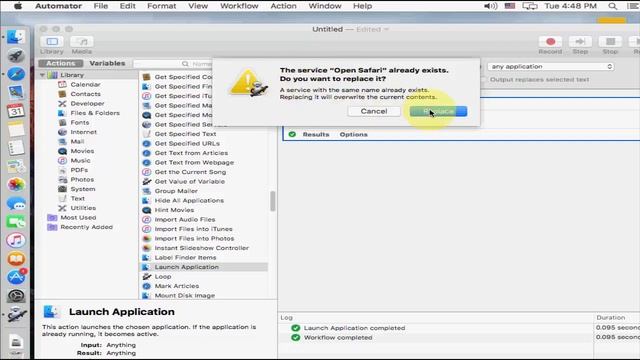Click the Record toolbar button
Viewport: 640px width, 360px height.
(550, 45)
